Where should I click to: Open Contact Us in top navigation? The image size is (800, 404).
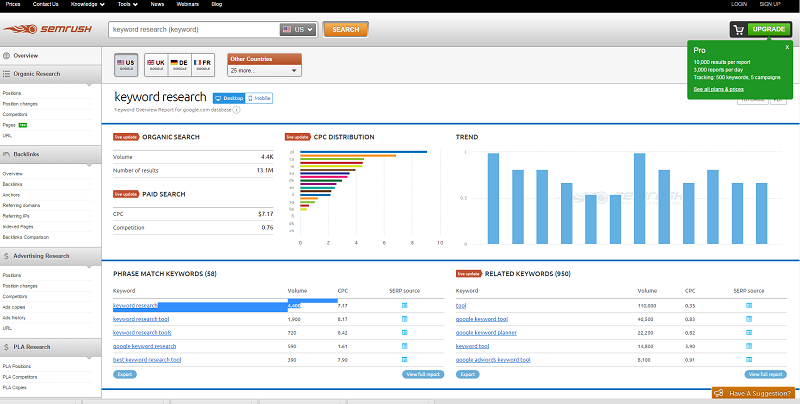point(45,4)
